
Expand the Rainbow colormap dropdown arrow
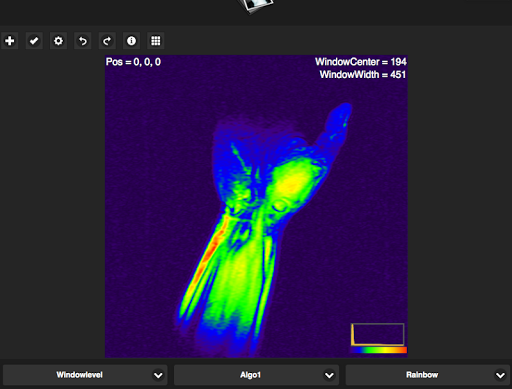(x=500, y=375)
